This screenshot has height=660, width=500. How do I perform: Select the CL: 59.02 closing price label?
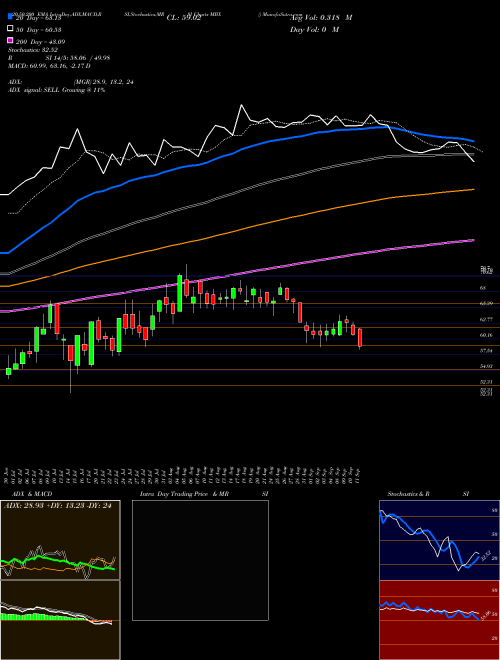tap(184, 18)
